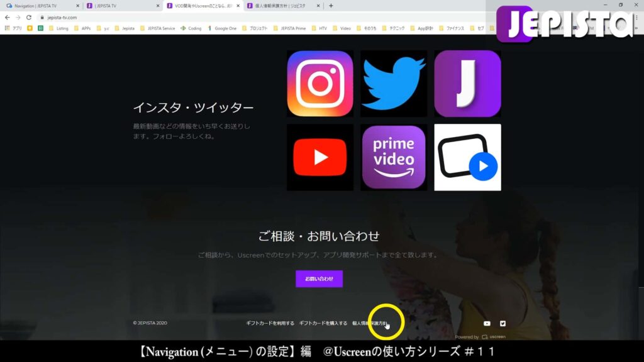Click the purple JEPISTA J app icon

tap(467, 83)
